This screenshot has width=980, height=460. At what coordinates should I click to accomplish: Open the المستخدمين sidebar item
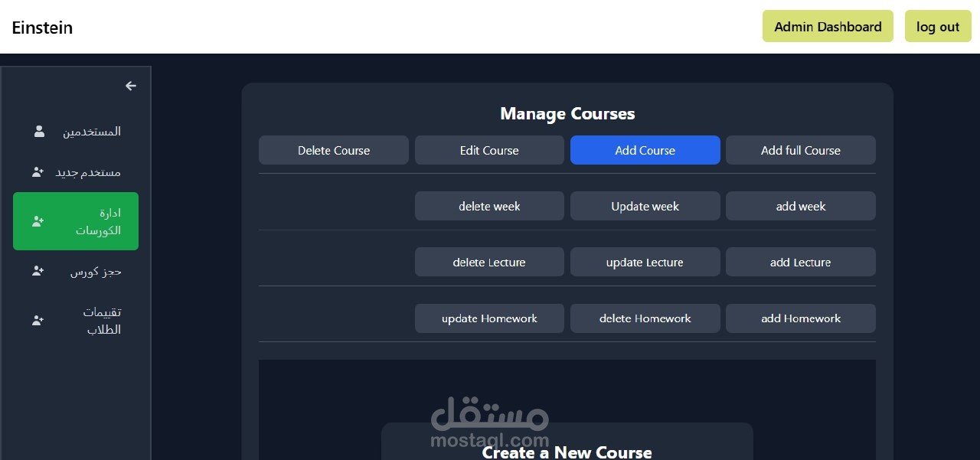coord(76,132)
